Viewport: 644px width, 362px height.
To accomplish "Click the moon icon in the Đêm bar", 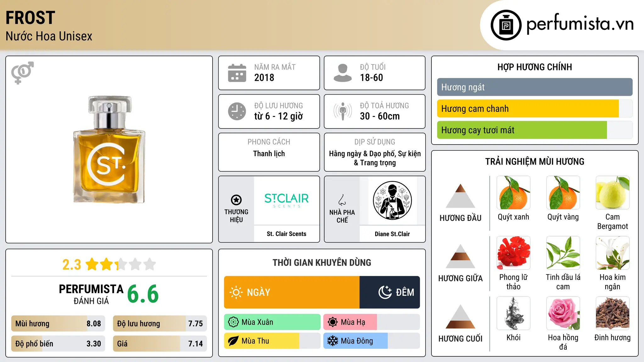I will pyautogui.click(x=385, y=292).
